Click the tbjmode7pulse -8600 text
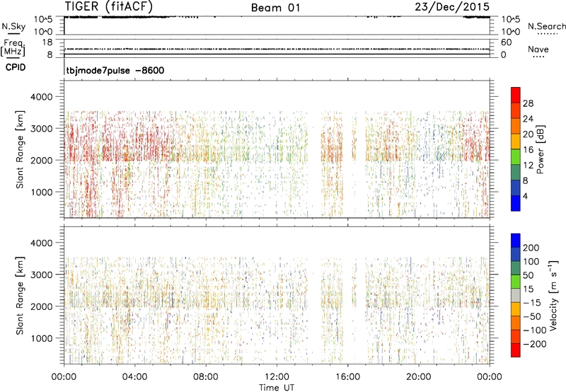Screen dimensions: 566x392 [115, 70]
